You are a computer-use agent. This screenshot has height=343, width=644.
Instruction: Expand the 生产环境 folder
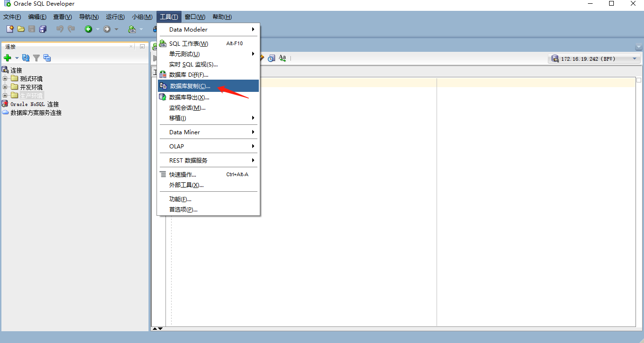coord(5,95)
